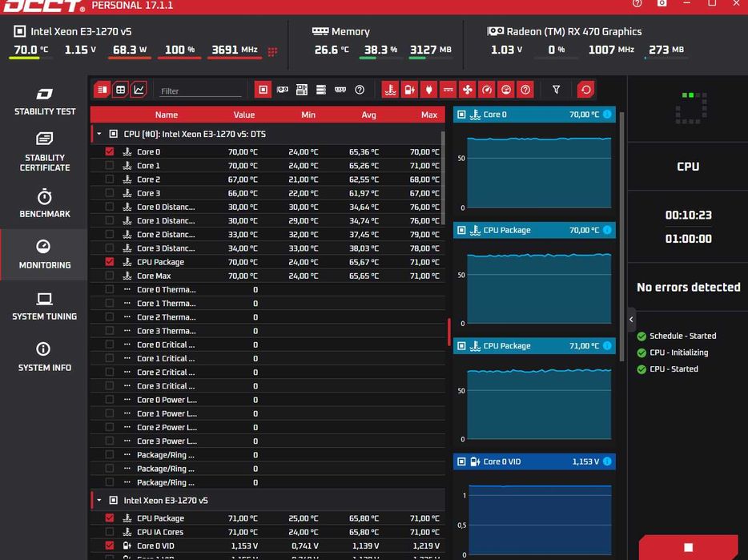This screenshot has width=748, height=560.
Task: Stop the running test with the stop button
Action: pos(689,547)
